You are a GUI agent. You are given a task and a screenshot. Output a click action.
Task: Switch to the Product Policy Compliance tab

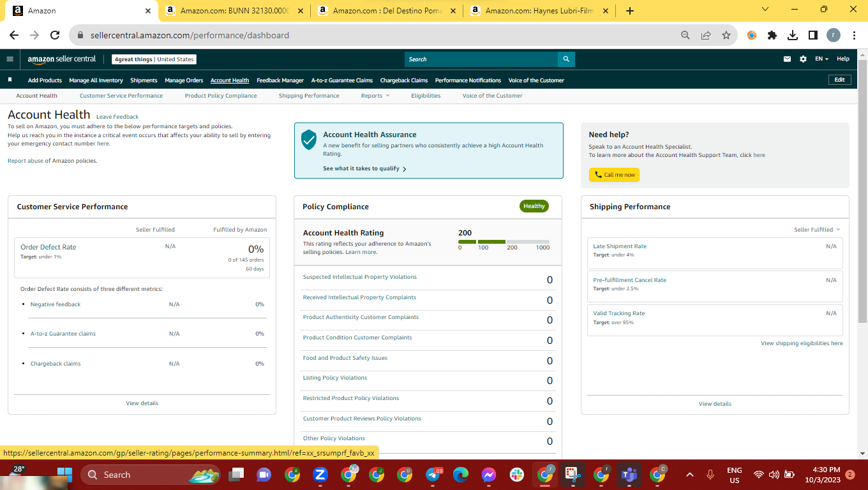221,96
